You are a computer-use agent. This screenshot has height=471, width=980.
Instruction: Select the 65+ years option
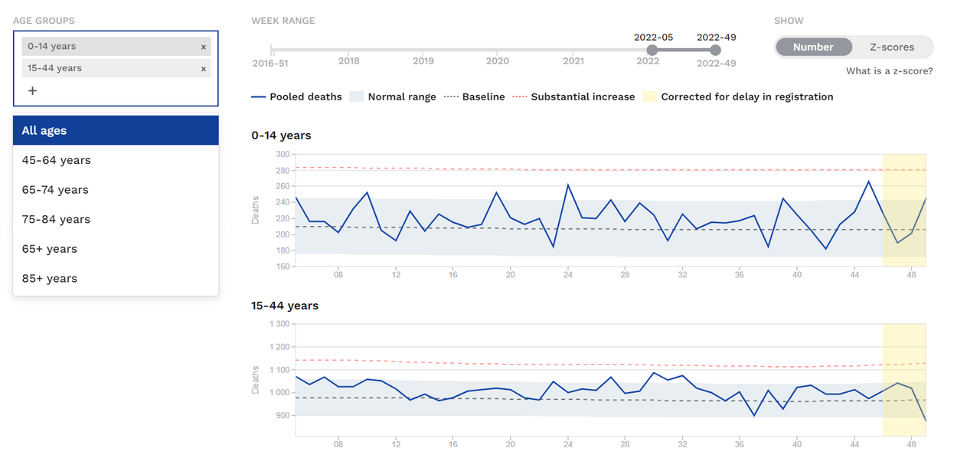tap(116, 249)
